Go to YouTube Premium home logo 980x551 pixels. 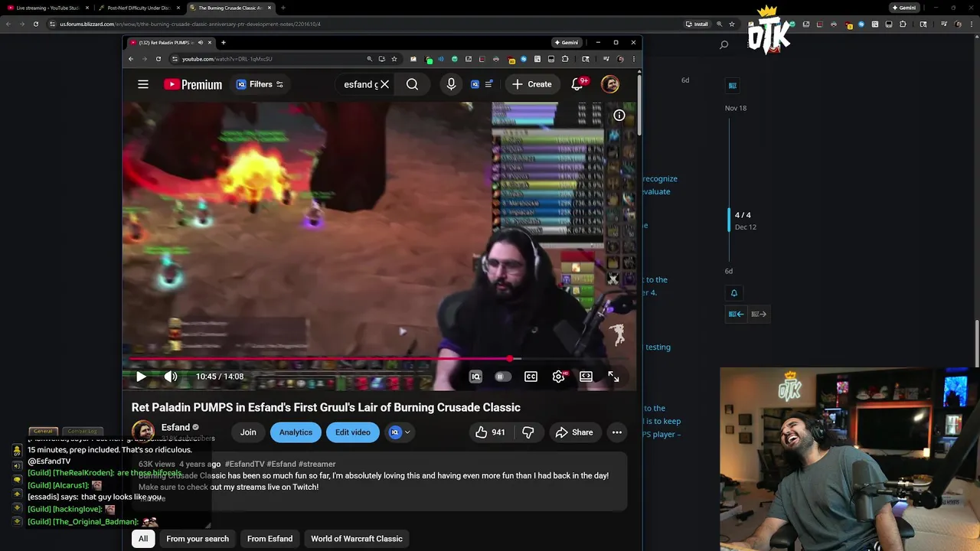(193, 84)
